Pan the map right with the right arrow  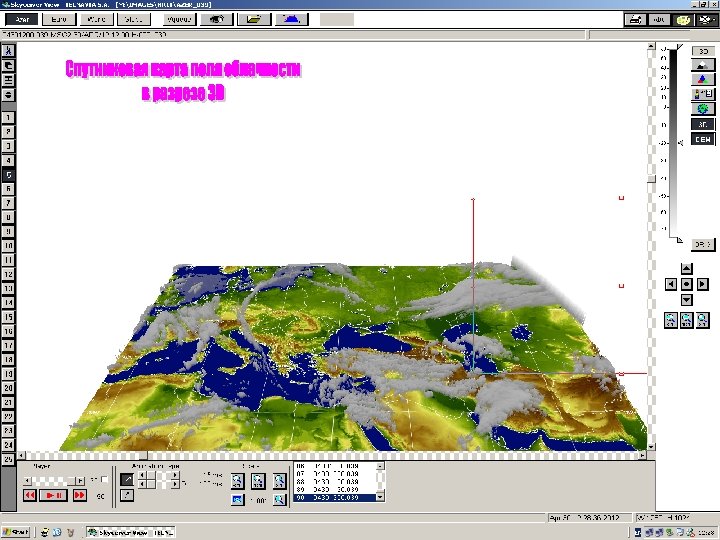pos(702,284)
